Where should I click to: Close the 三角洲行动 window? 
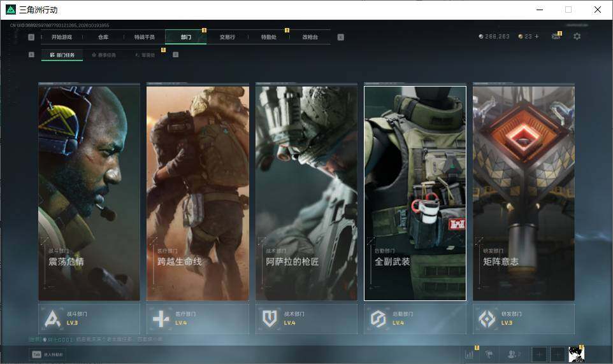(x=597, y=10)
